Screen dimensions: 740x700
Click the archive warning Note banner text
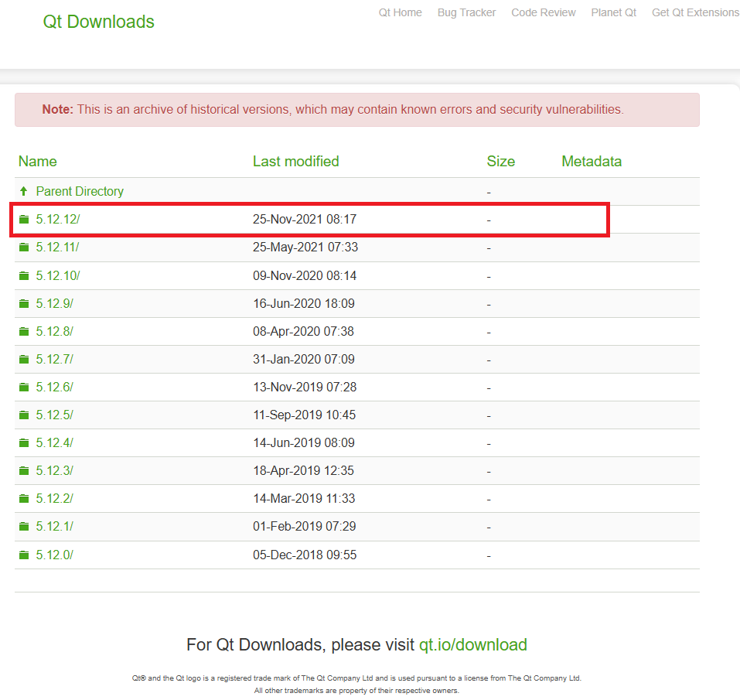point(332,110)
